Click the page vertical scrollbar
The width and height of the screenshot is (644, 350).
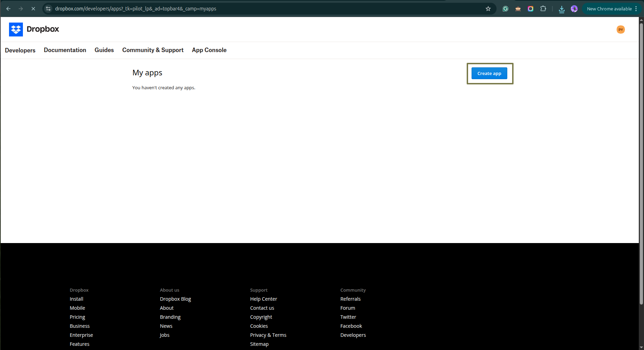[x=641, y=163]
